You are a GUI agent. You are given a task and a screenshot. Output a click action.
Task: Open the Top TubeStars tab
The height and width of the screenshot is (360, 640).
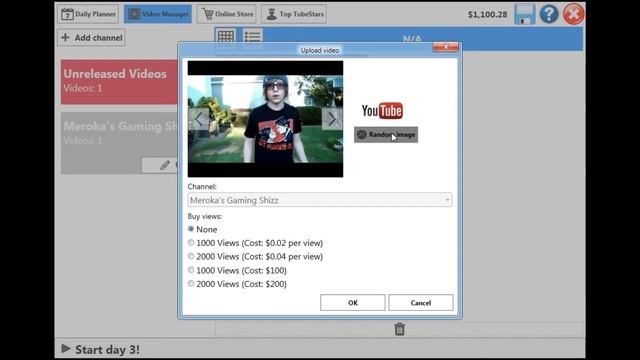click(294, 14)
